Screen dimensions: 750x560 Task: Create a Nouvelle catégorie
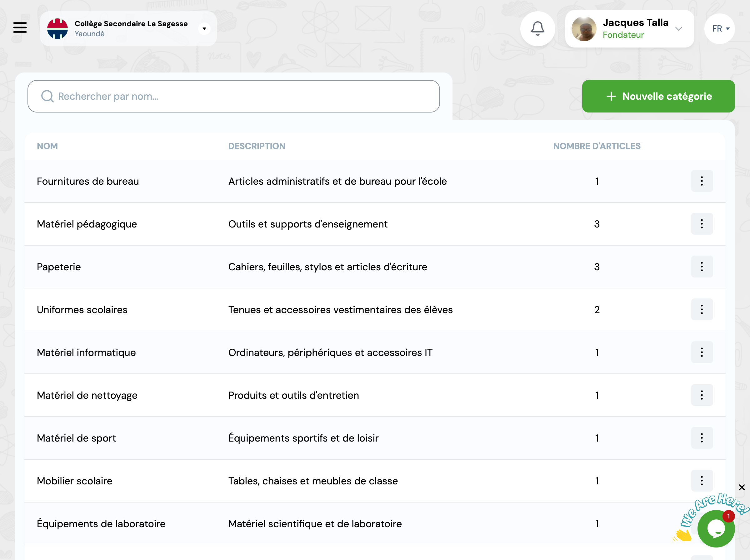[658, 96]
